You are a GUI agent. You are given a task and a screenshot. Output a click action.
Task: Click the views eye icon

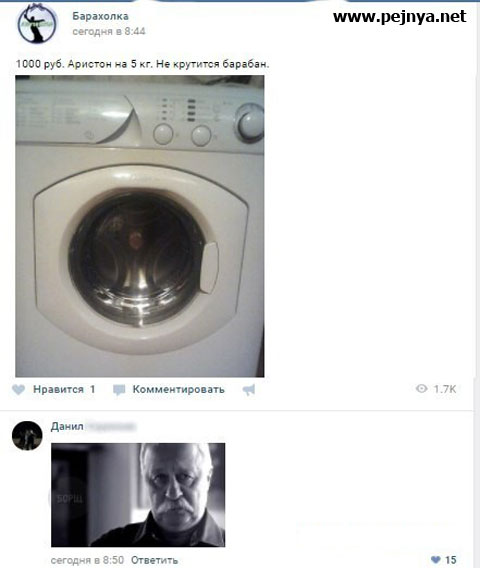pos(421,389)
